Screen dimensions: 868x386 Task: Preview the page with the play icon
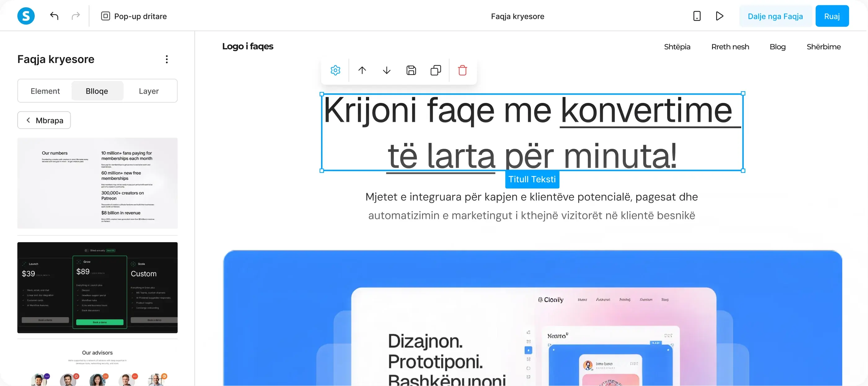pyautogui.click(x=719, y=16)
